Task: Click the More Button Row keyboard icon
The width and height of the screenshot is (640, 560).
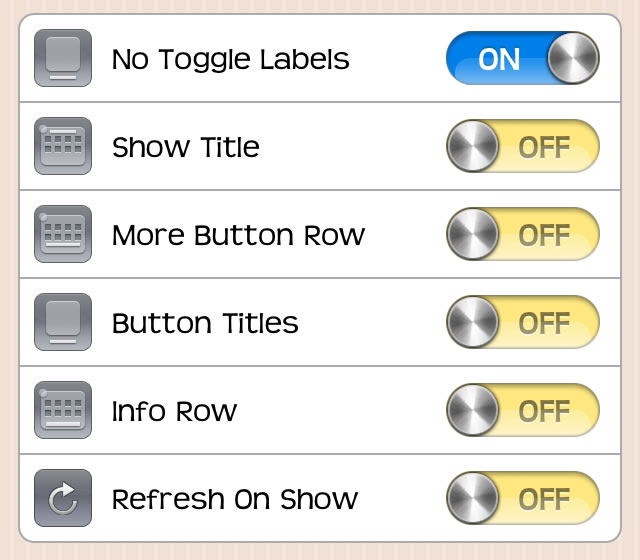Action: point(63,234)
